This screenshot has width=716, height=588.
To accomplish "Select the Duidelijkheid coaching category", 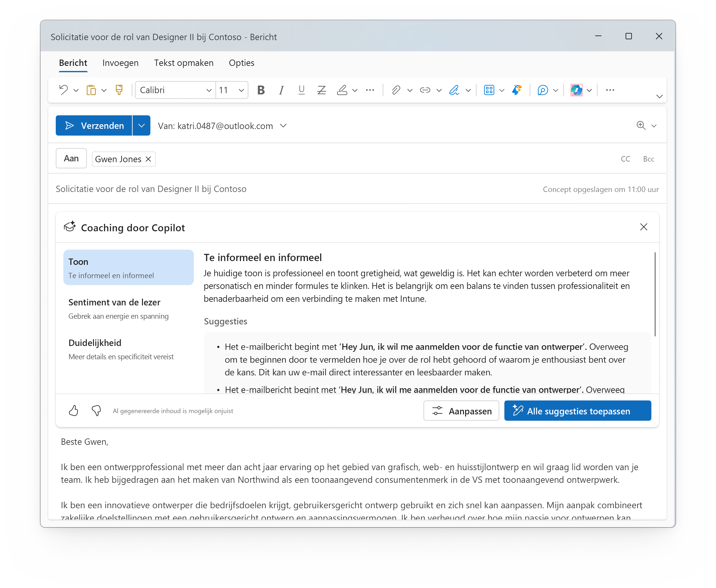I will coord(128,349).
